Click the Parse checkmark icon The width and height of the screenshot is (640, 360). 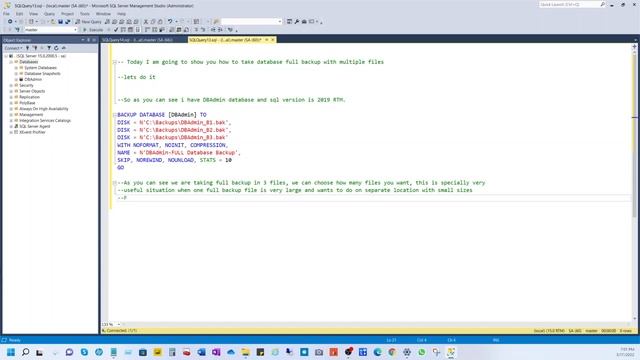coord(116,30)
